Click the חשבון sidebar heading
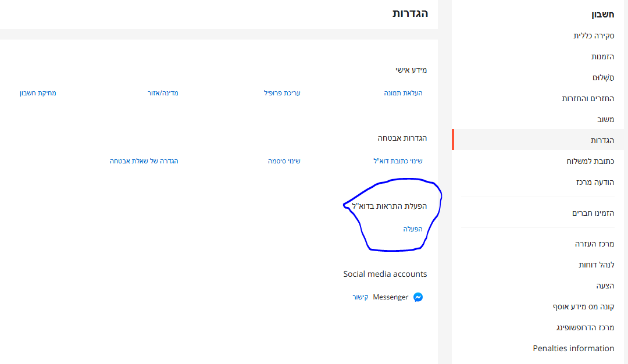The image size is (628, 364). point(602,15)
